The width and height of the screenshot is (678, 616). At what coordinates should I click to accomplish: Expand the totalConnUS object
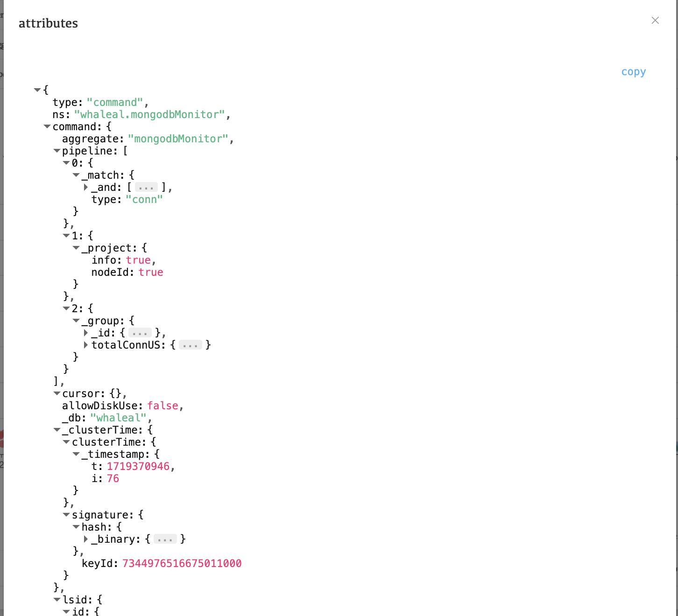coord(86,345)
